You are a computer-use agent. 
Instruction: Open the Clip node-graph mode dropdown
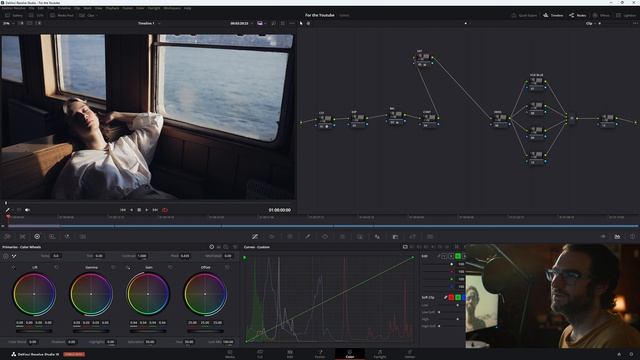[591, 23]
